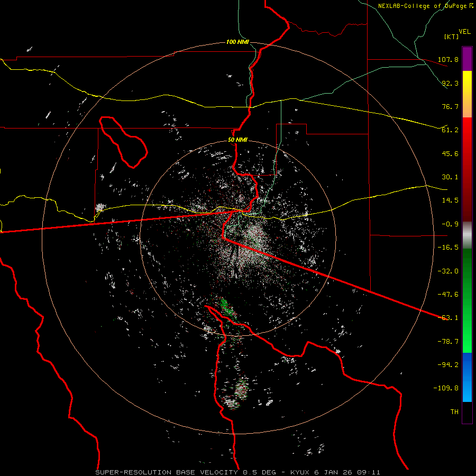Click the -47.6 legend value
The image size is (476, 476).
click(x=448, y=295)
